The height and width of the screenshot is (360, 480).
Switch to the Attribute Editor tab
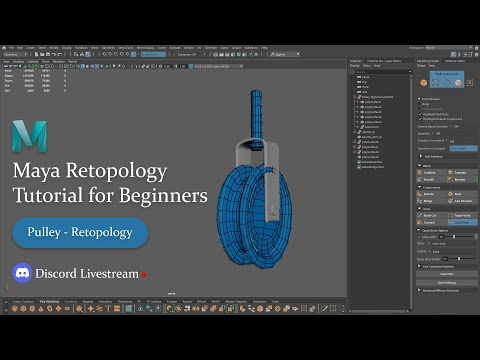pyautogui.click(x=455, y=61)
